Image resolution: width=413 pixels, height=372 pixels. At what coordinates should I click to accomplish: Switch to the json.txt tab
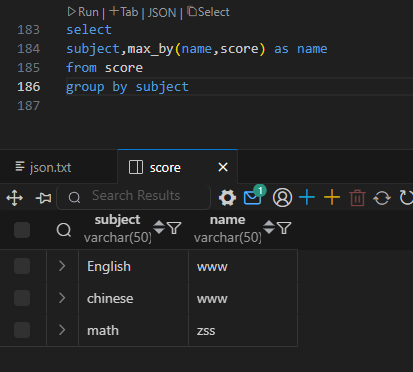pos(43,167)
